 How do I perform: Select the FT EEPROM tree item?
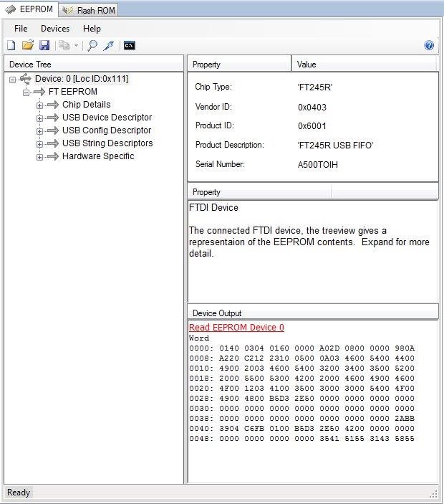tap(73, 92)
